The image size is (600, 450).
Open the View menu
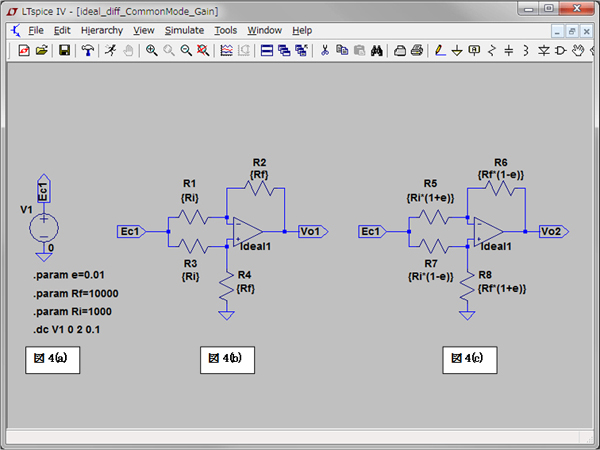144,30
